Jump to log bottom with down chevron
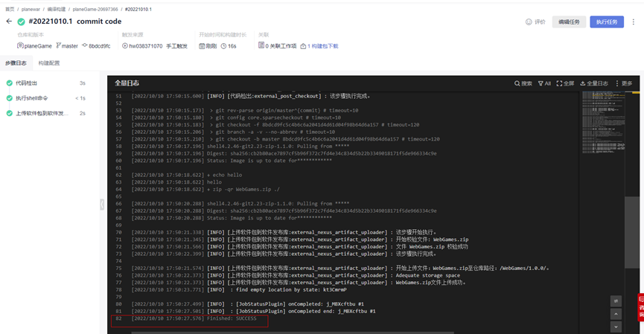Screen dimensions: 644x334 pos(616,327)
